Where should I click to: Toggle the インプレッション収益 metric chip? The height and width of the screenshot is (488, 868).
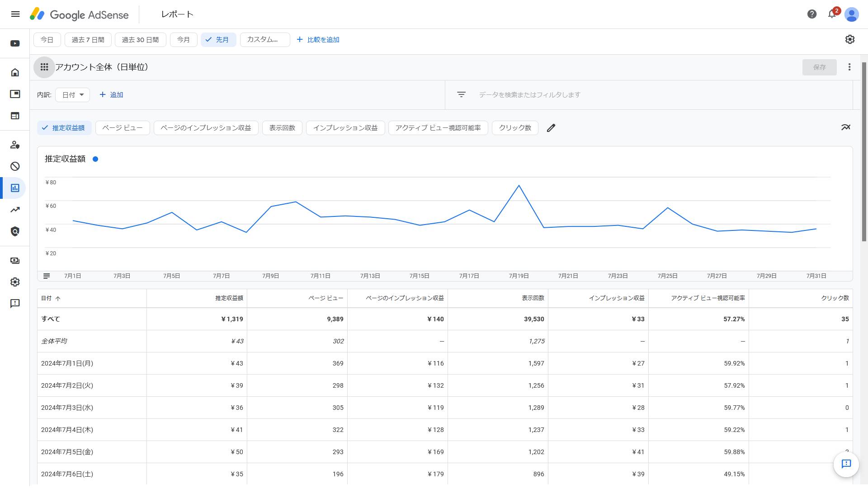pyautogui.click(x=345, y=128)
